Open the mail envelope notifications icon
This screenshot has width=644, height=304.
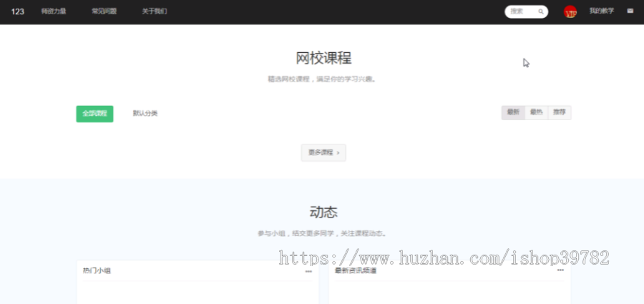[630, 11]
